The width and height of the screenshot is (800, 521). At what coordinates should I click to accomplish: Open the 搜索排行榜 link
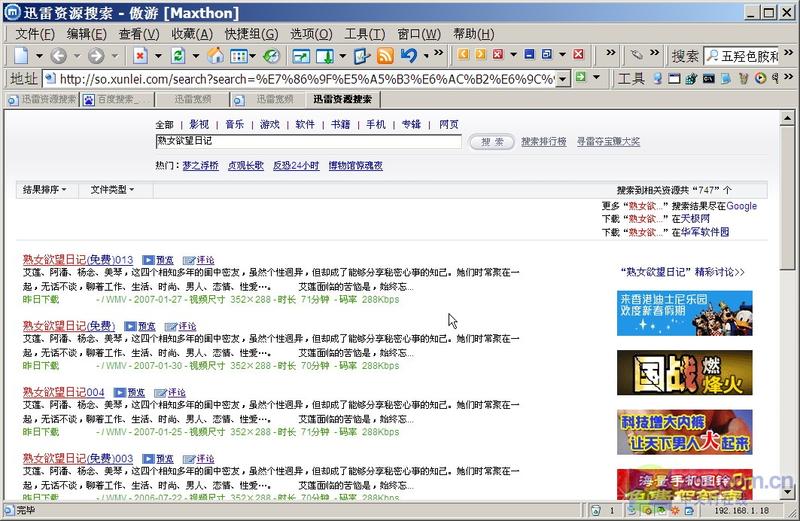(x=544, y=142)
